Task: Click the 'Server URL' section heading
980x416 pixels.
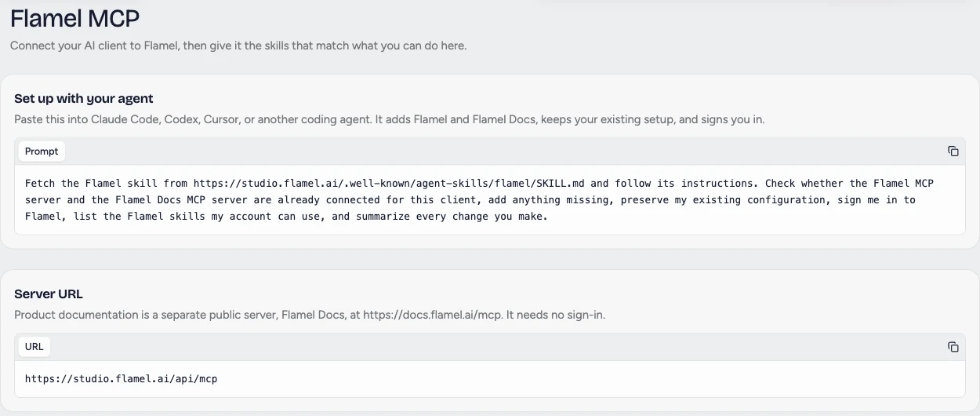Action: click(49, 294)
